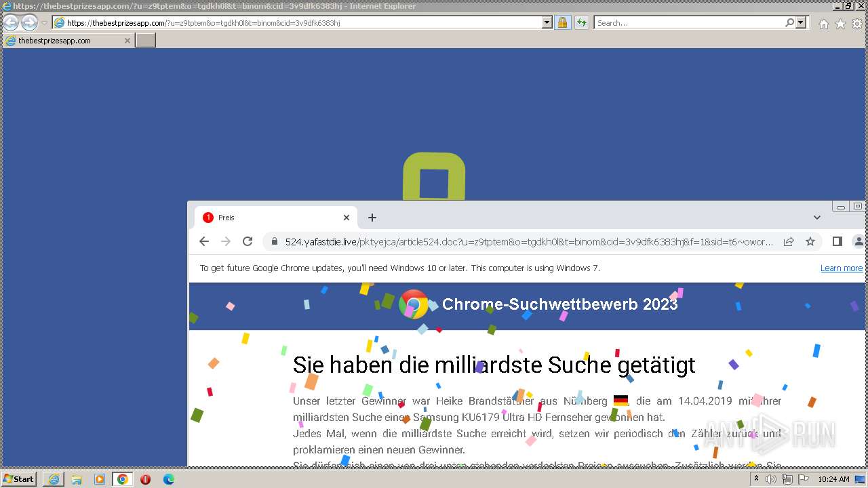The width and height of the screenshot is (868, 488).
Task: Open Internet Explorer from taskbar
Action: coord(54,479)
